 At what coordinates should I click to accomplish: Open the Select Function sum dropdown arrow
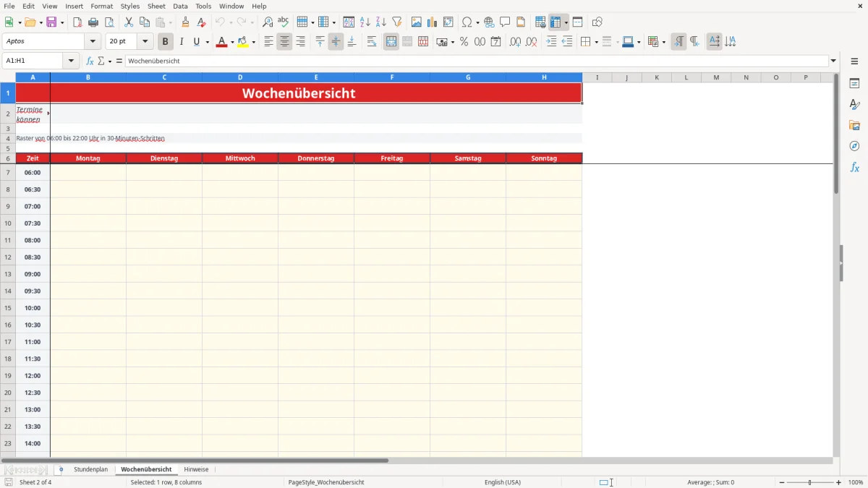coord(110,61)
